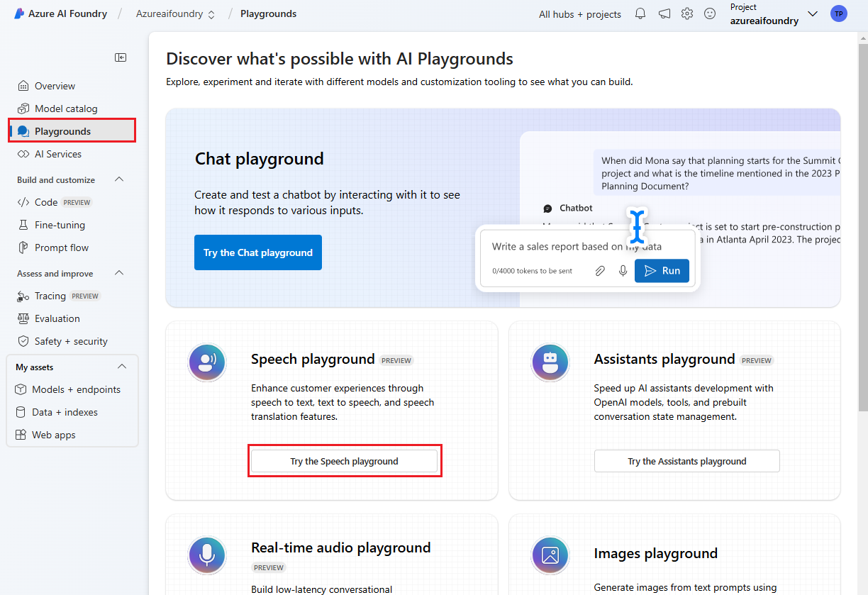The image size is (868, 595).
Task: Collapse the Build and customize section
Action: point(119,179)
